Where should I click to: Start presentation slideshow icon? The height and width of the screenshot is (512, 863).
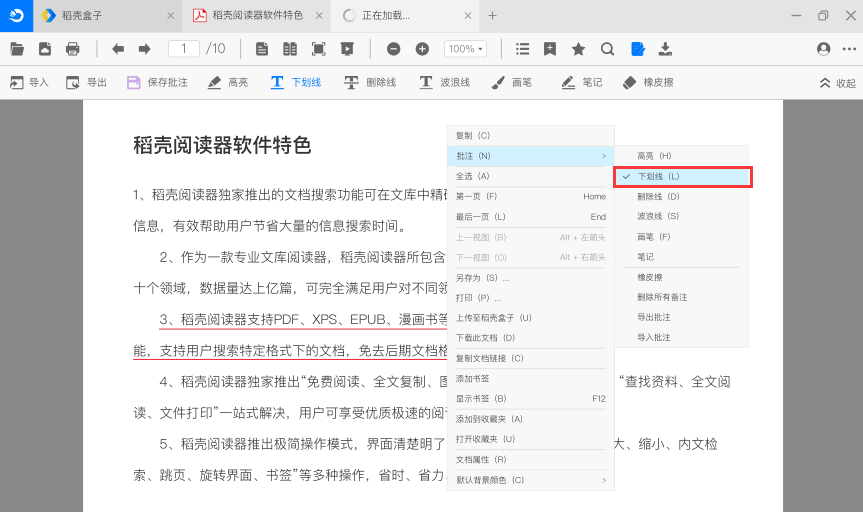(347, 49)
